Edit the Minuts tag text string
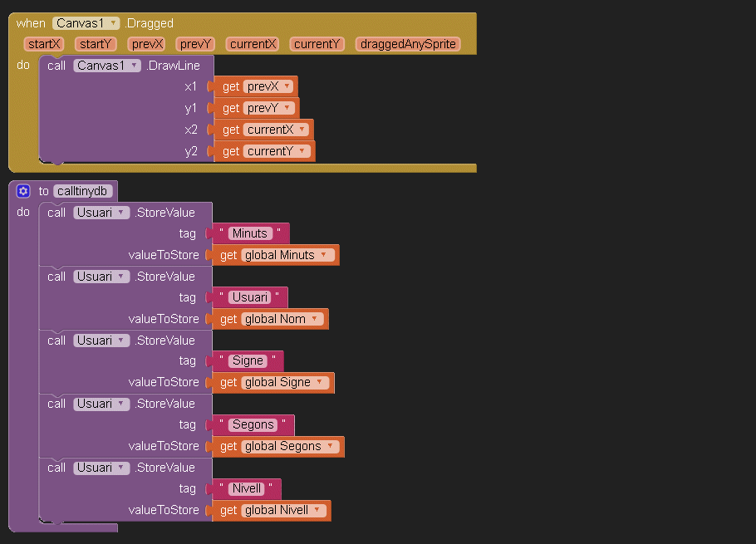The width and height of the screenshot is (756, 544). click(249, 233)
